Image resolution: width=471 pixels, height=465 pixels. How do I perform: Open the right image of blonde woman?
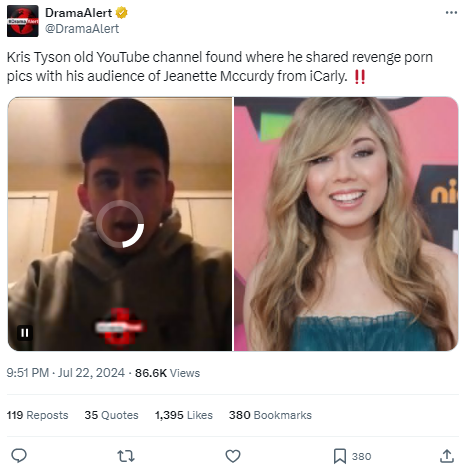(346, 224)
